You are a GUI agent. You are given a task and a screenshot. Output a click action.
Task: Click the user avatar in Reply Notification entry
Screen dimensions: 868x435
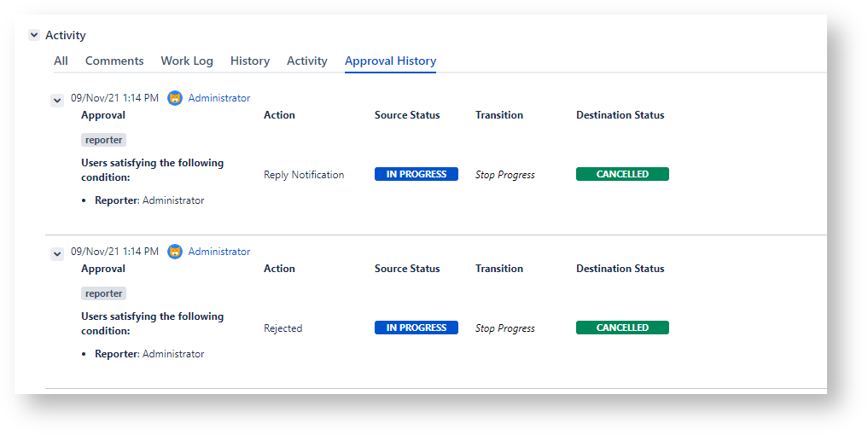point(175,98)
